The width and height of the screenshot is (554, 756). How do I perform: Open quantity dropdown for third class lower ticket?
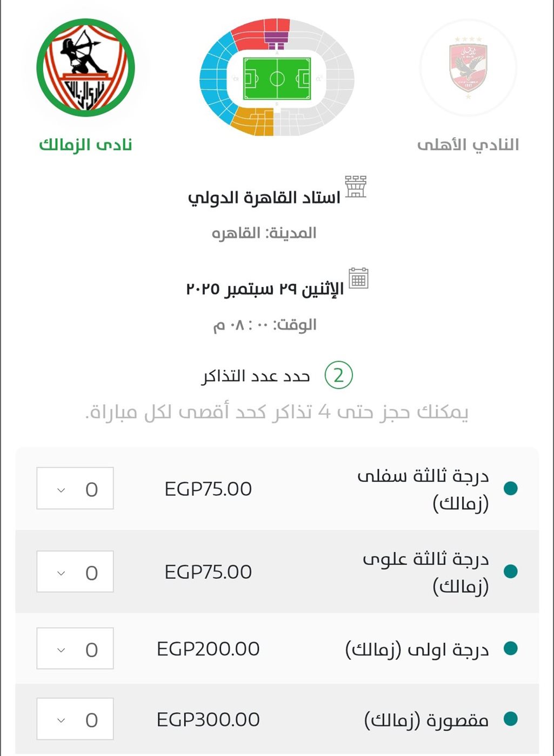pos(75,488)
